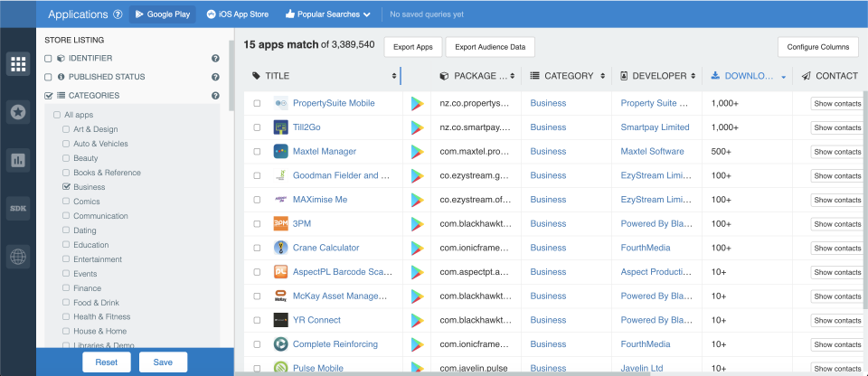Click Business category in Maxtel Manager row
This screenshot has height=376, width=868.
click(x=548, y=151)
